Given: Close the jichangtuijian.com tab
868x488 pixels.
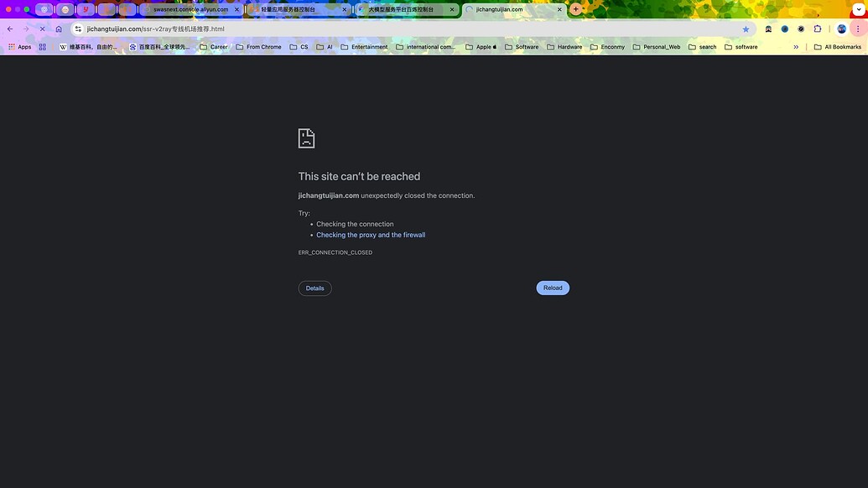Looking at the screenshot, I should 559,9.
